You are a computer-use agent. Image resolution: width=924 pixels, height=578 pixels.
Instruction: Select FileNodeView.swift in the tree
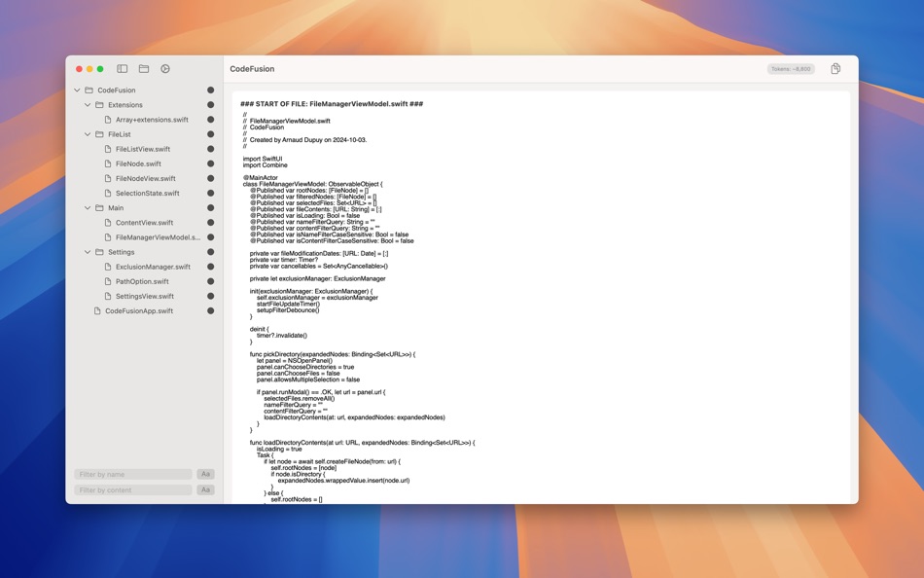tap(146, 179)
